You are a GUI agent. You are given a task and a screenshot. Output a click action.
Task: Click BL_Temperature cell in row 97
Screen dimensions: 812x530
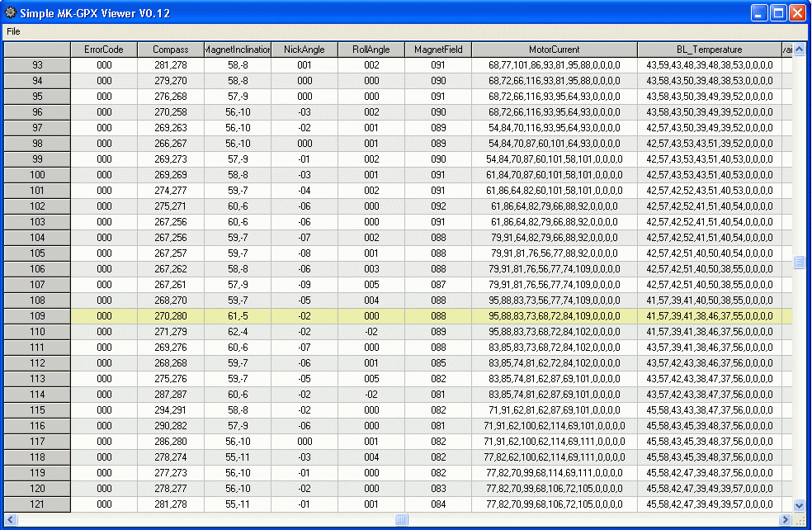(x=710, y=128)
